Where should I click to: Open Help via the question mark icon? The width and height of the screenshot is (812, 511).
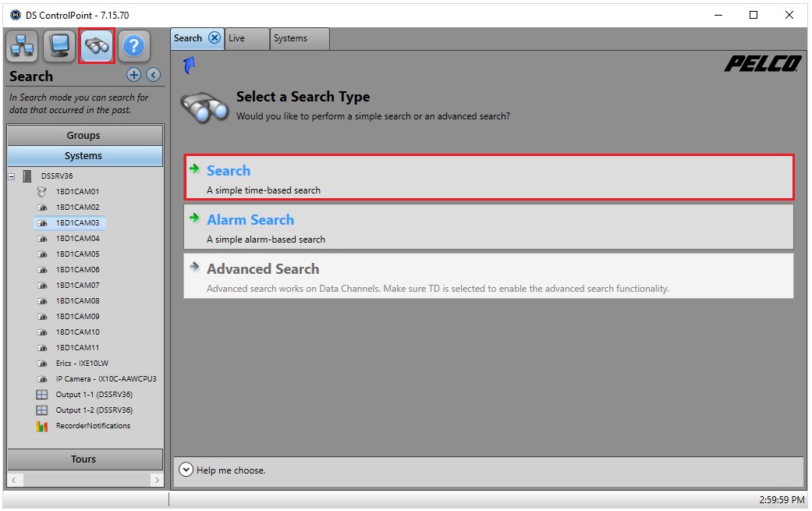(x=133, y=45)
